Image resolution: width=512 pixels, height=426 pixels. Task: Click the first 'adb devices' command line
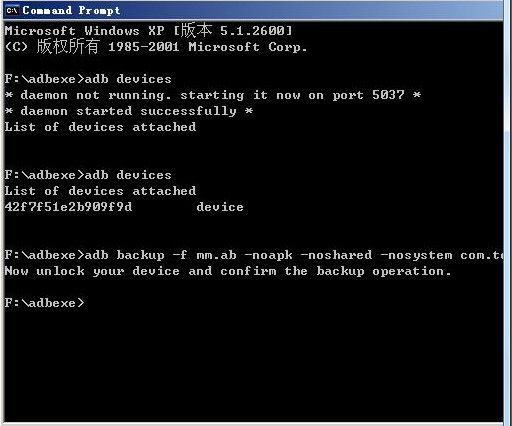coord(88,79)
